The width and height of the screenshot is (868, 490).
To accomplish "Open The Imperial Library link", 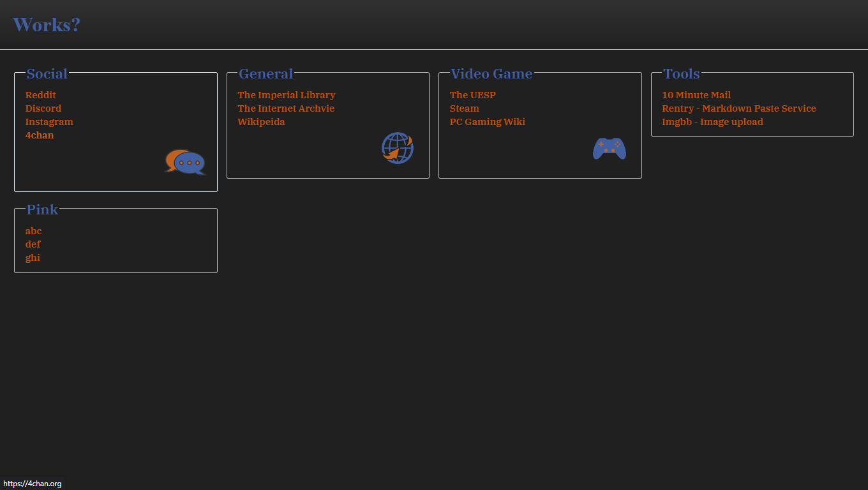I will tap(287, 95).
